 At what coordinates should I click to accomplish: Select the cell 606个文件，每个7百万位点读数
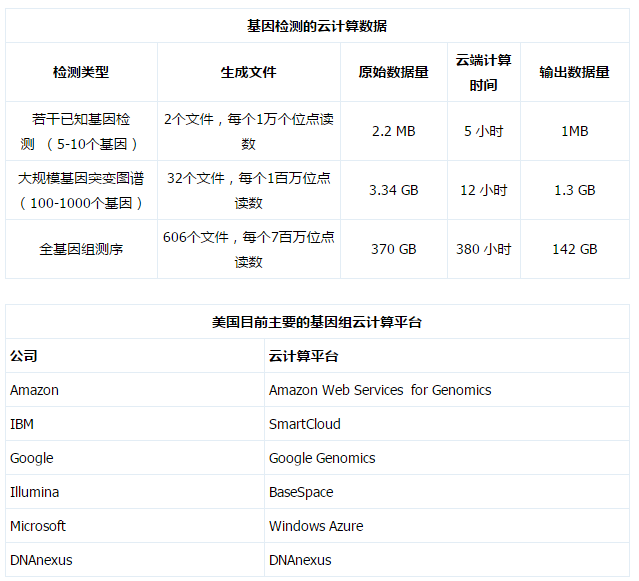pos(249,249)
